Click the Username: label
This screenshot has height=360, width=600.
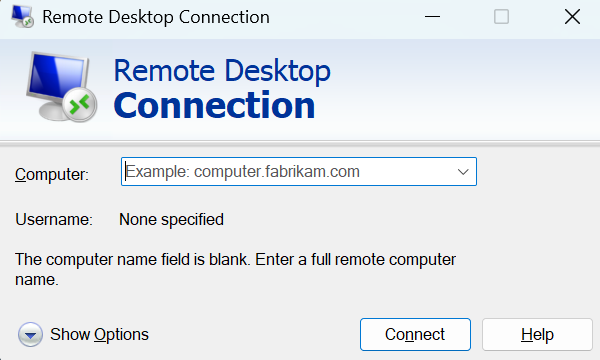54,220
